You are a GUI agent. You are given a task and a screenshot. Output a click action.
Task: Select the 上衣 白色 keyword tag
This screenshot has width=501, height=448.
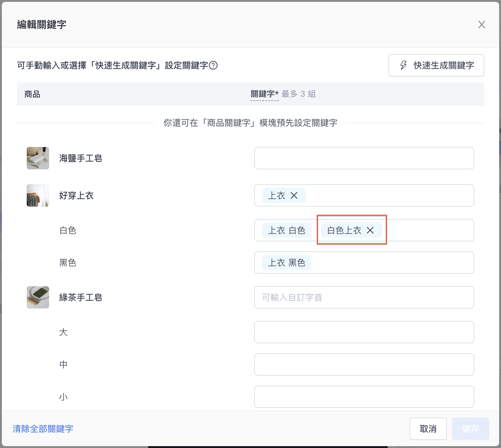coord(287,230)
